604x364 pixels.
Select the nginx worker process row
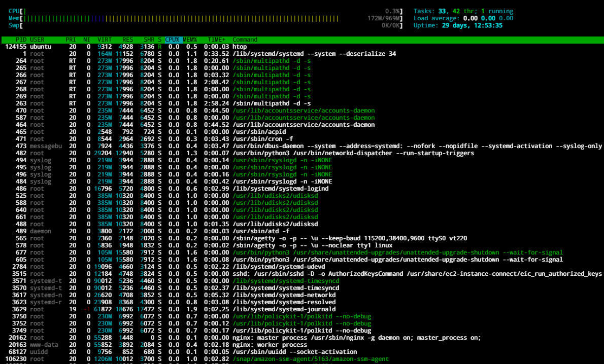302,345
